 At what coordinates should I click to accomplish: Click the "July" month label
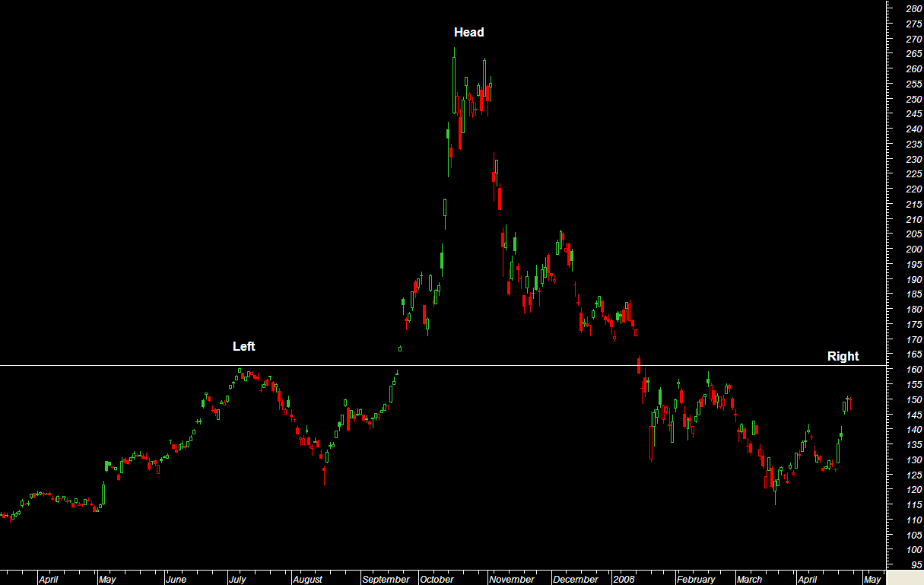[240, 579]
